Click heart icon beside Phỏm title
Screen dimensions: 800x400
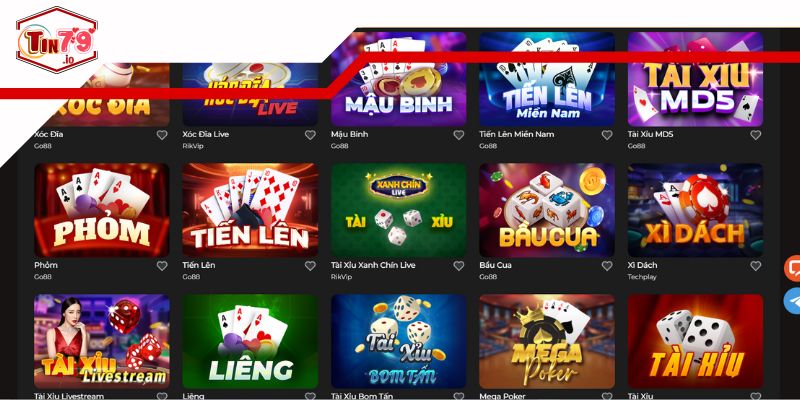coord(162,266)
